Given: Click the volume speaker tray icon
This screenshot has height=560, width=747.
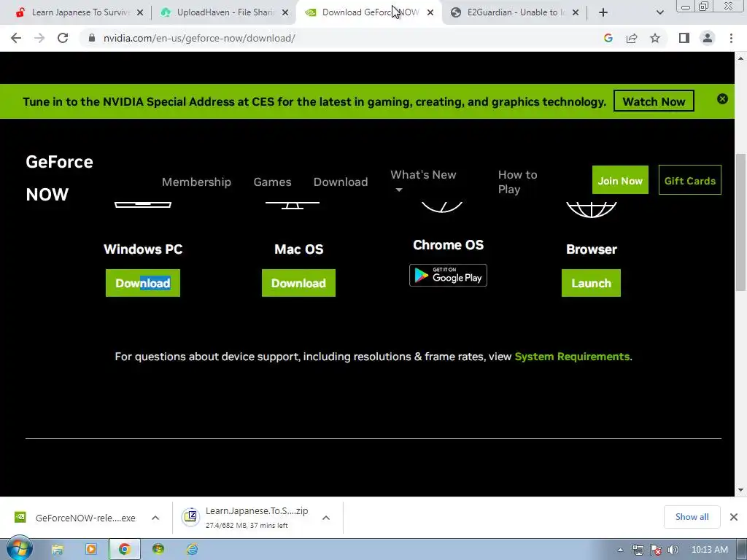Looking at the screenshot, I should click(673, 550).
